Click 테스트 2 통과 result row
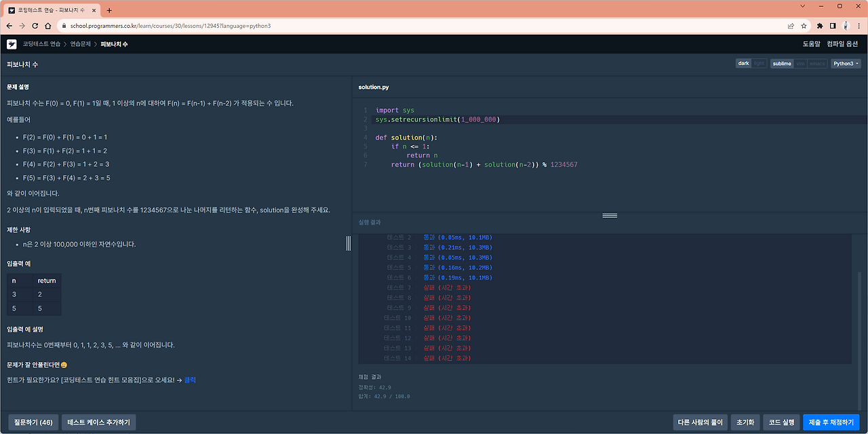This screenshot has height=434, width=868. click(439, 237)
